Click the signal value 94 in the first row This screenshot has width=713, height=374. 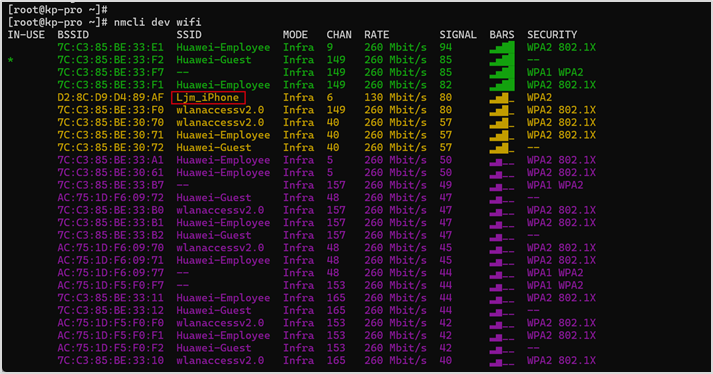[x=446, y=47]
